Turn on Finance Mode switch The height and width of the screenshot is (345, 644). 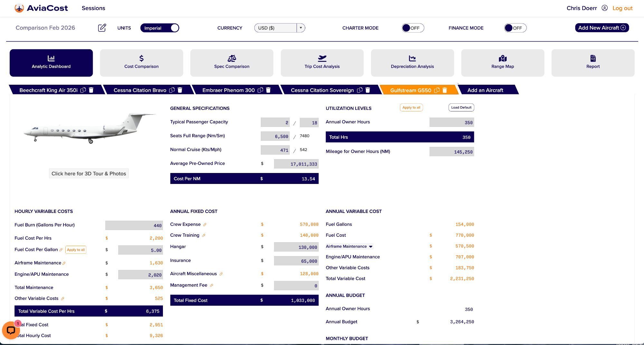tap(515, 28)
